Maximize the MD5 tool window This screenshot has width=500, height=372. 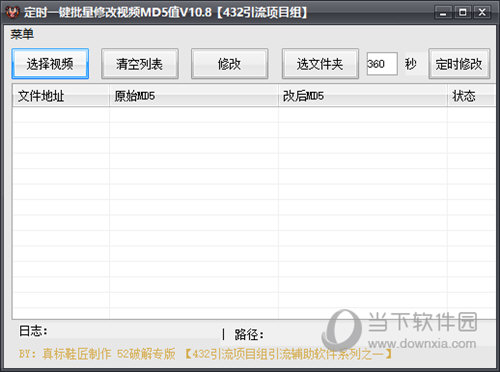coord(463,13)
